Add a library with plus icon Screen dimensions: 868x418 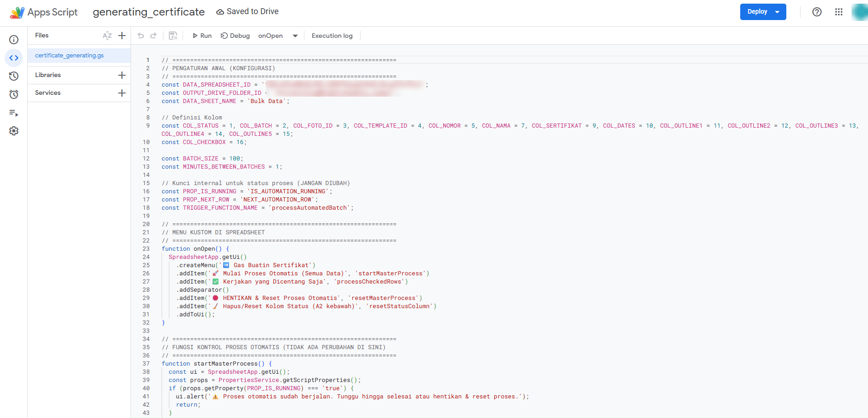[x=122, y=75]
